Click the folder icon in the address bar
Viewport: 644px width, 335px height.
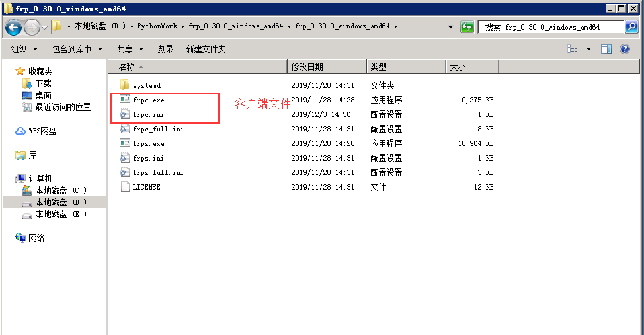pyautogui.click(x=57, y=26)
